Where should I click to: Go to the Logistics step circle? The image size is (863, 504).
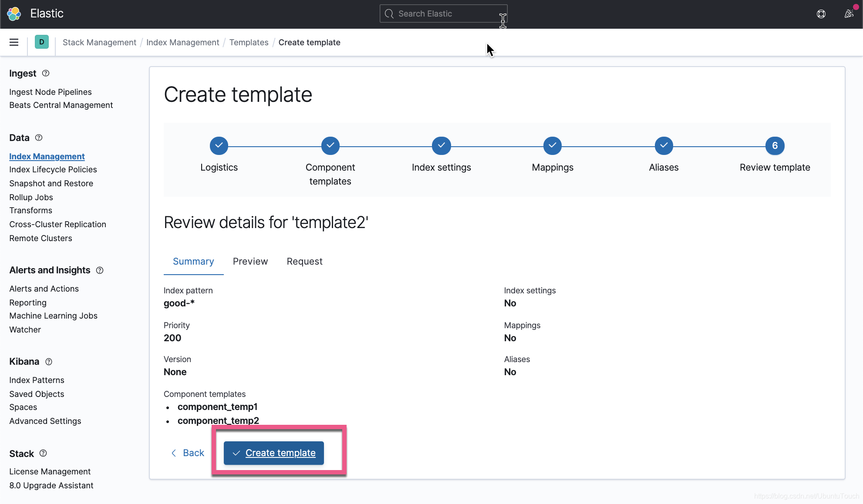[219, 146]
